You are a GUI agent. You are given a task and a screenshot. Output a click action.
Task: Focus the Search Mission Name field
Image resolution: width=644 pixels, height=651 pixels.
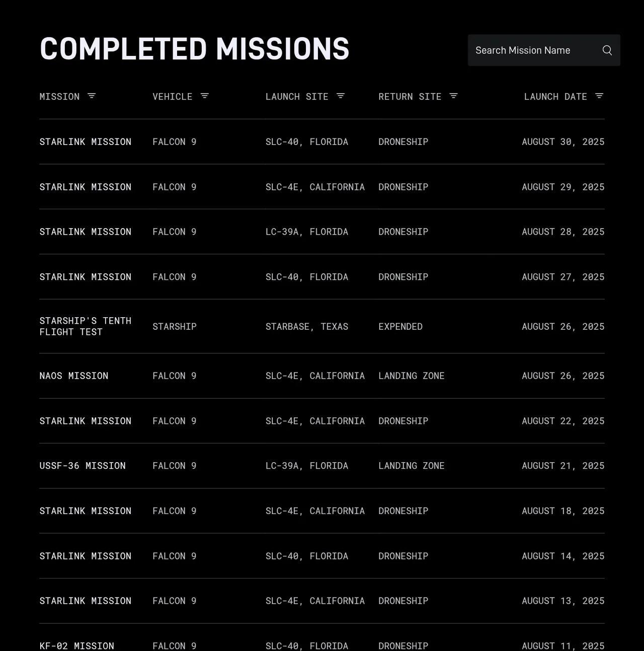[x=533, y=50]
